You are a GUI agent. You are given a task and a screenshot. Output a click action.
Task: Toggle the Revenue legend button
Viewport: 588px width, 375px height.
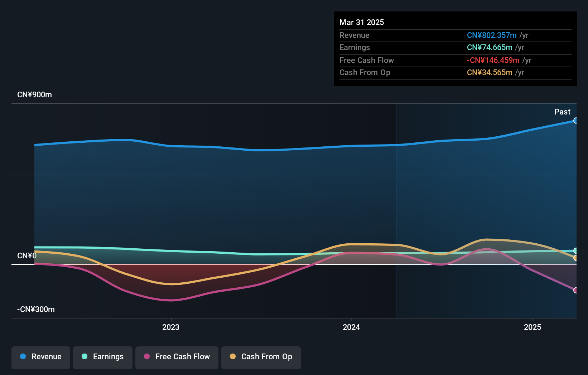pos(41,357)
